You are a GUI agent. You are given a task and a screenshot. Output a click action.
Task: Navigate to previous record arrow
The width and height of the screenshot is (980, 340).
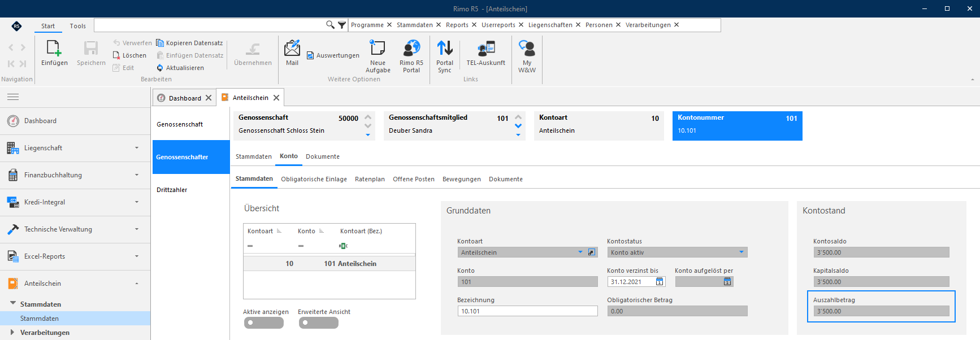11,47
